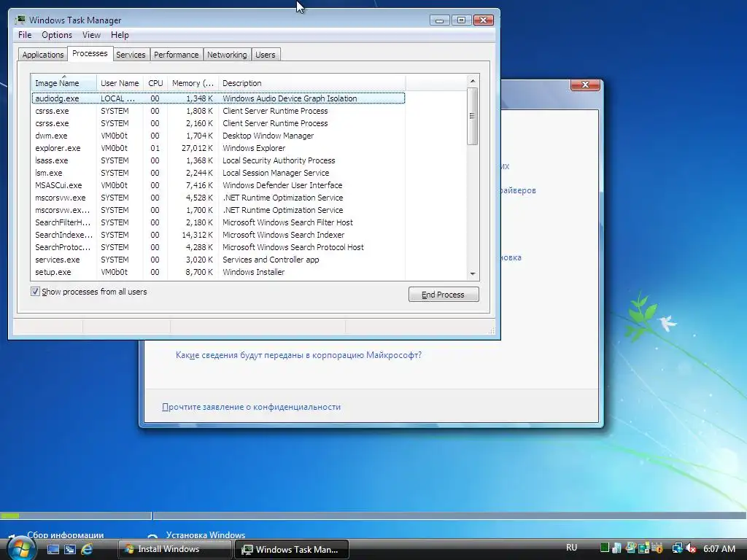
Task: Open Прочтите заявление о конфиденциальности link
Action: coord(251,407)
